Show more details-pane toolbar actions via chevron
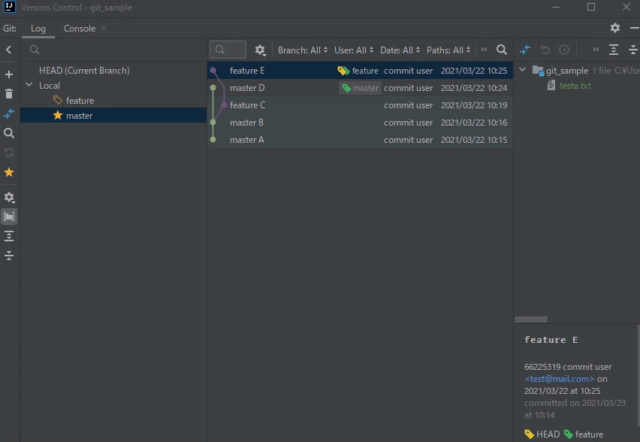 pyautogui.click(x=596, y=50)
